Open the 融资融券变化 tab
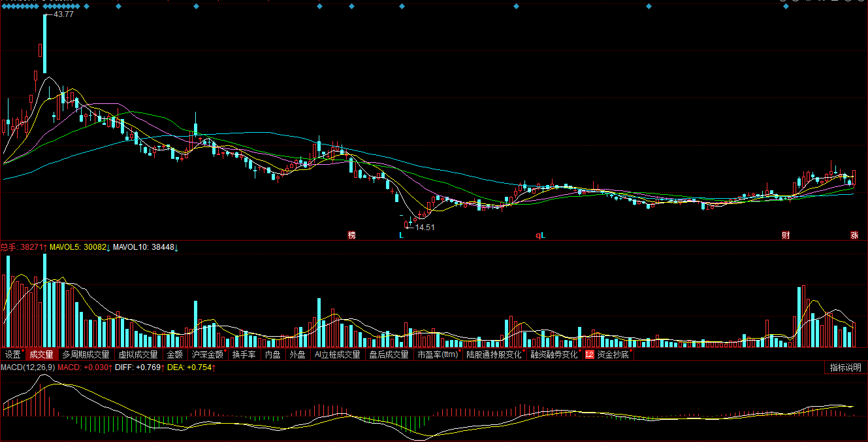The image size is (868, 442). (x=554, y=354)
